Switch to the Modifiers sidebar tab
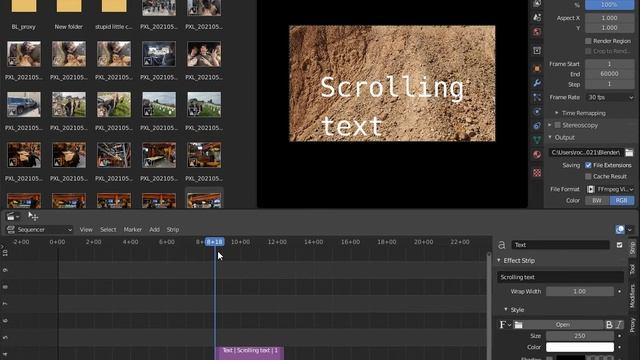Screen dimensions: 640x360 pyautogui.click(x=632, y=296)
